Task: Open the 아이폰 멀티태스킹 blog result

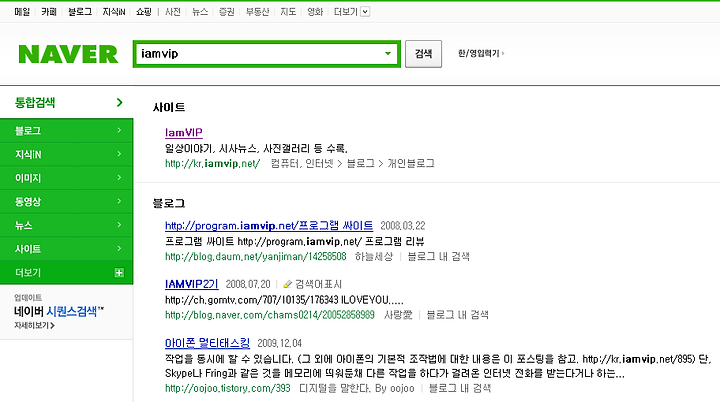Action: (x=208, y=343)
